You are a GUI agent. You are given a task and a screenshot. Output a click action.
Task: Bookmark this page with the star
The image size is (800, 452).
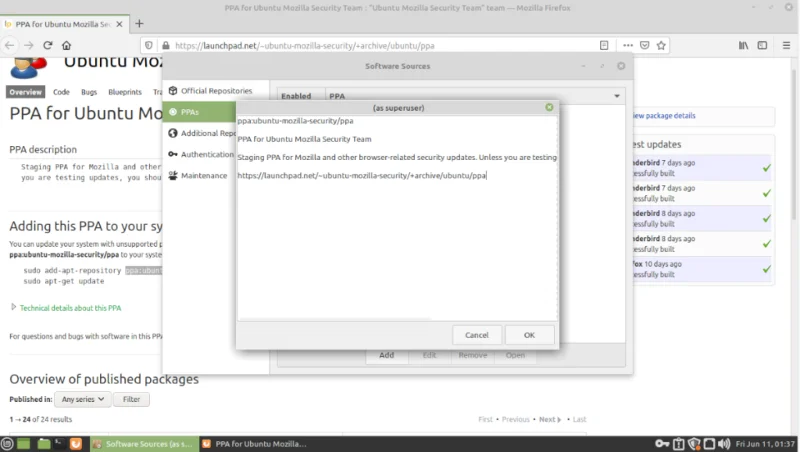click(661, 45)
